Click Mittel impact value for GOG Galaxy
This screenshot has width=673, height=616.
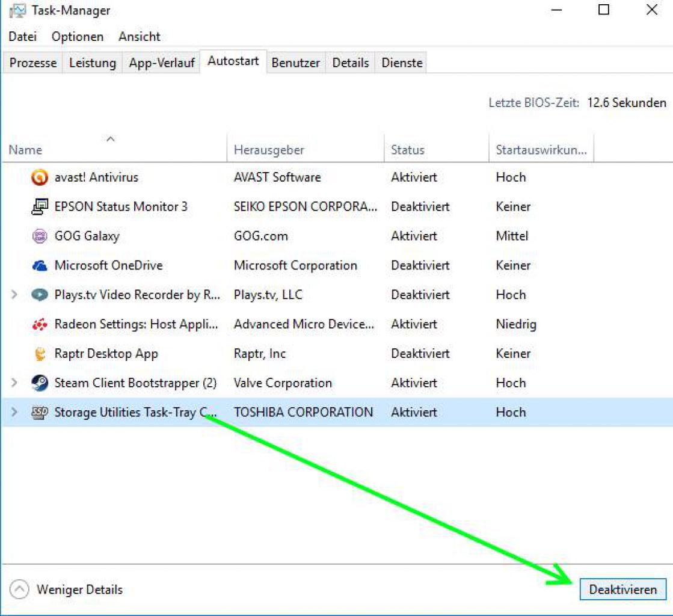coord(512,236)
